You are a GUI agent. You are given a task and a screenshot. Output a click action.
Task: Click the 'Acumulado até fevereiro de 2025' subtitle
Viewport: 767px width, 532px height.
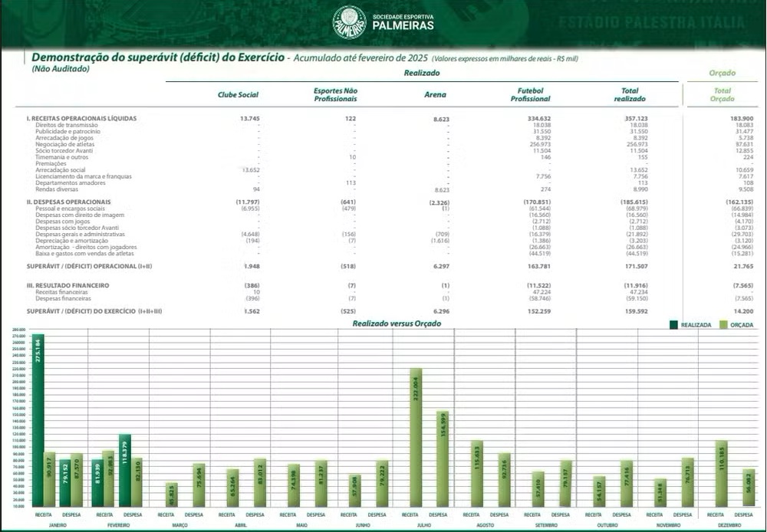[x=360, y=58]
